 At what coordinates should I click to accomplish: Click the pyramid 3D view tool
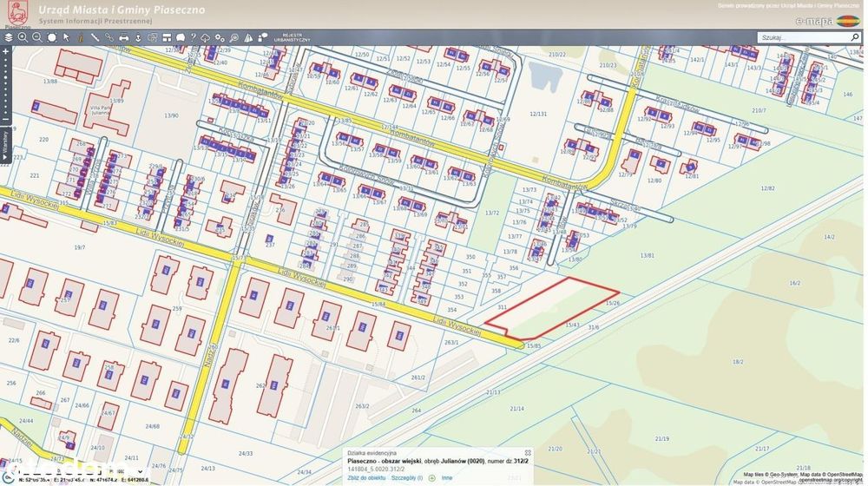248,37
